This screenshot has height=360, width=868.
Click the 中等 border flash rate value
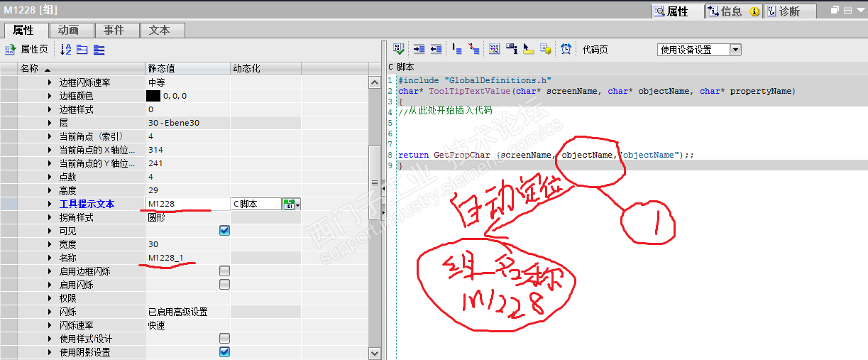tap(157, 82)
